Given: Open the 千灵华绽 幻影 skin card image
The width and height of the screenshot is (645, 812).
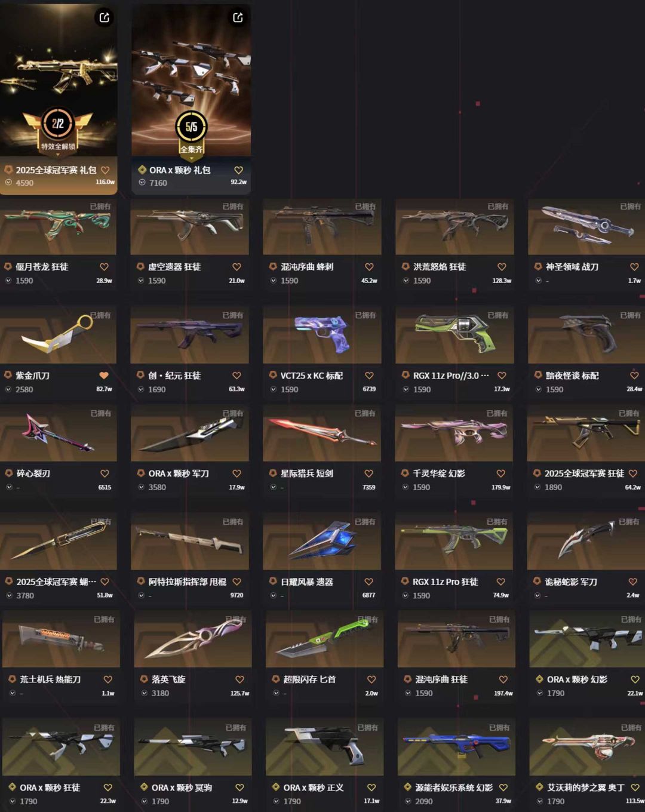Looking at the screenshot, I should click(x=454, y=433).
